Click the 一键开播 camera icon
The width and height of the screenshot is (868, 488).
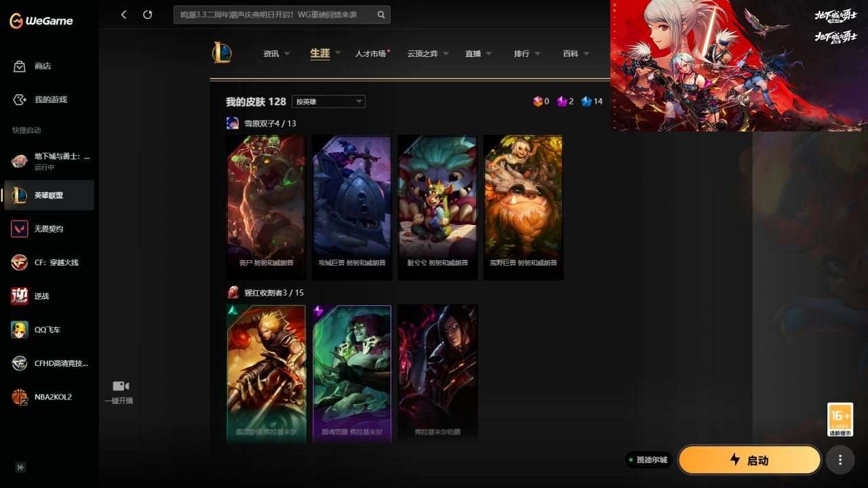click(121, 386)
